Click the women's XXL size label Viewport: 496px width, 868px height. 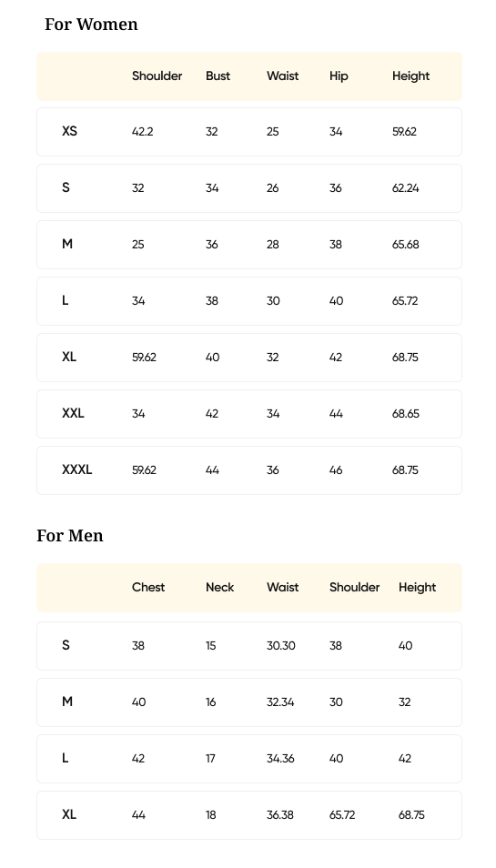73,413
